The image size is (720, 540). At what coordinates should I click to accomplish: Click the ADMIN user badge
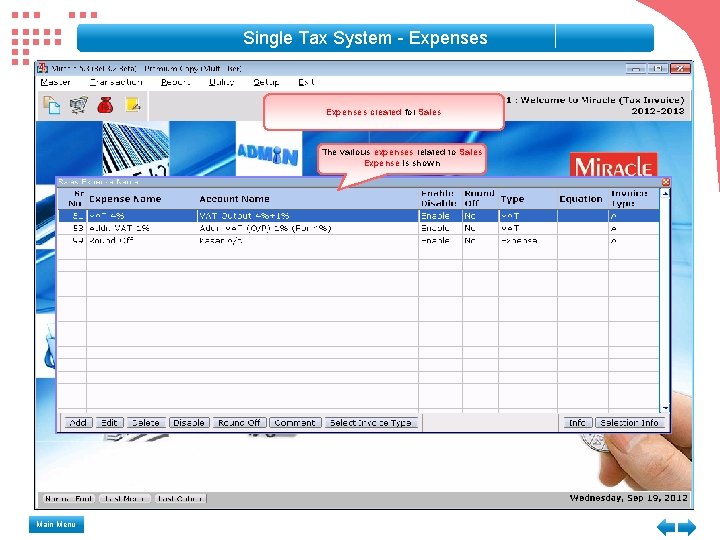pos(268,155)
